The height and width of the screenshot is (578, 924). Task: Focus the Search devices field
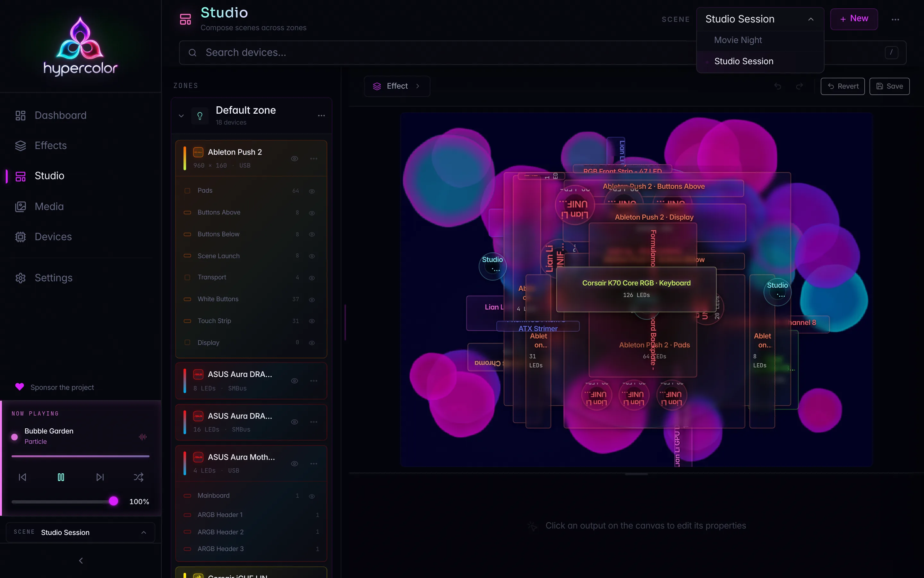click(542, 52)
